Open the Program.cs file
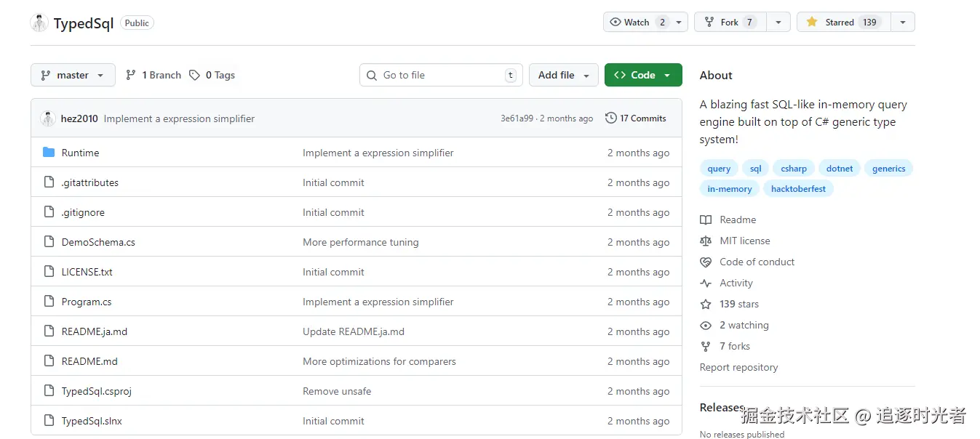The image size is (980, 439). coord(87,302)
